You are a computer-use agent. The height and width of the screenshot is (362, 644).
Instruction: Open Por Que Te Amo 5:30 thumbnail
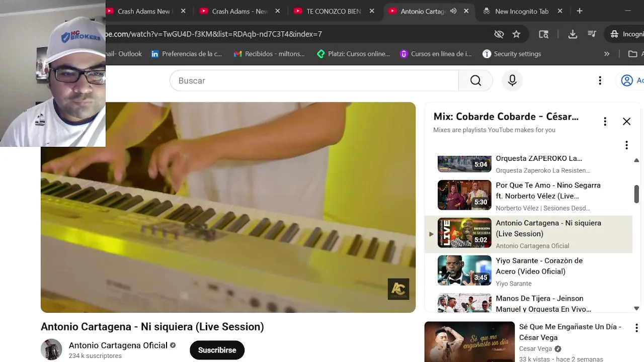[464, 195]
